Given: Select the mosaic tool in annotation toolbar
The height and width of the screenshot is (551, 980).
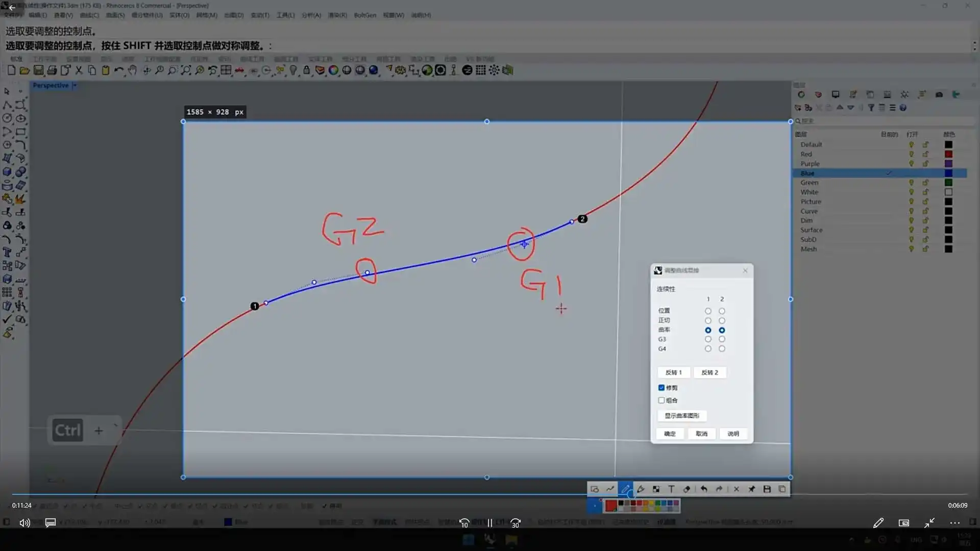Looking at the screenshot, I should (656, 489).
